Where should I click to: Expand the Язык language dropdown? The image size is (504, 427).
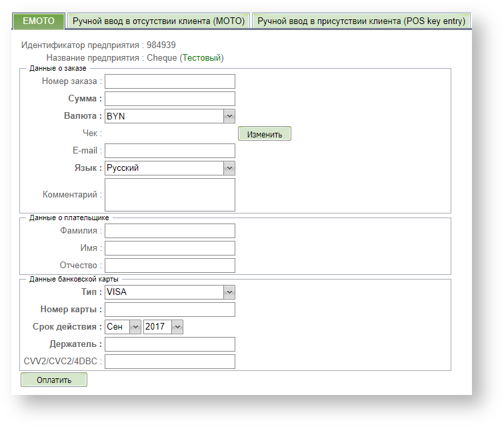pos(170,168)
